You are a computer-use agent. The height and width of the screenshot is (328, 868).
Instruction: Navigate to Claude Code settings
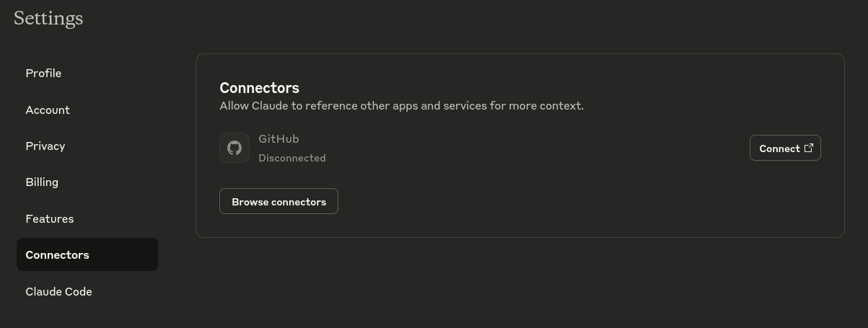(x=58, y=291)
